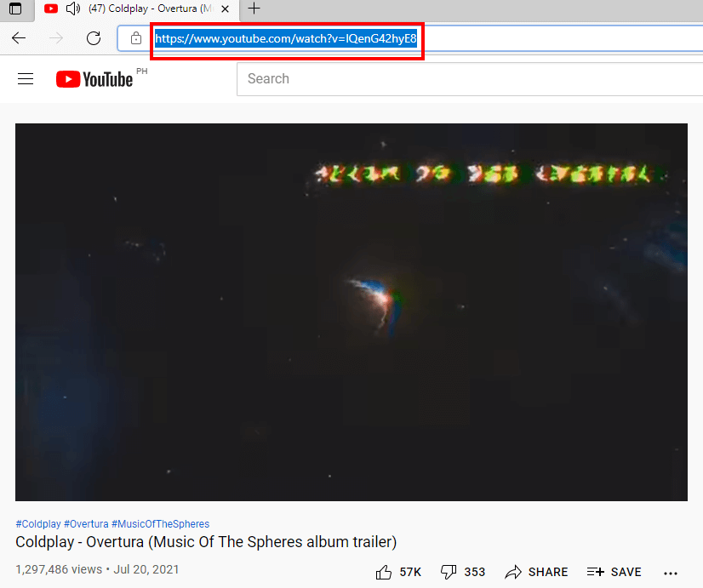
Task: Open the #Overtura hashtag link
Action: [86, 524]
